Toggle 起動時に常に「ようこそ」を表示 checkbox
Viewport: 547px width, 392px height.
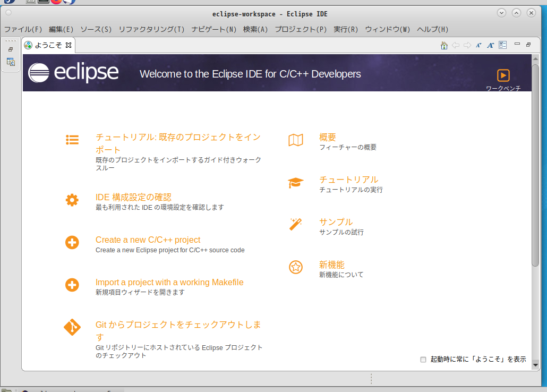coord(423,360)
